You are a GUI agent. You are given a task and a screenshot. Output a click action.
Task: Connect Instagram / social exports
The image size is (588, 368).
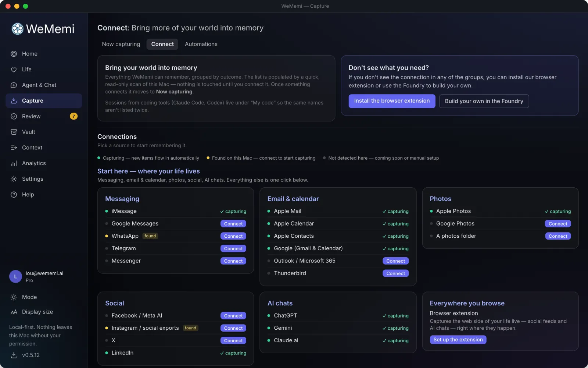click(x=233, y=328)
